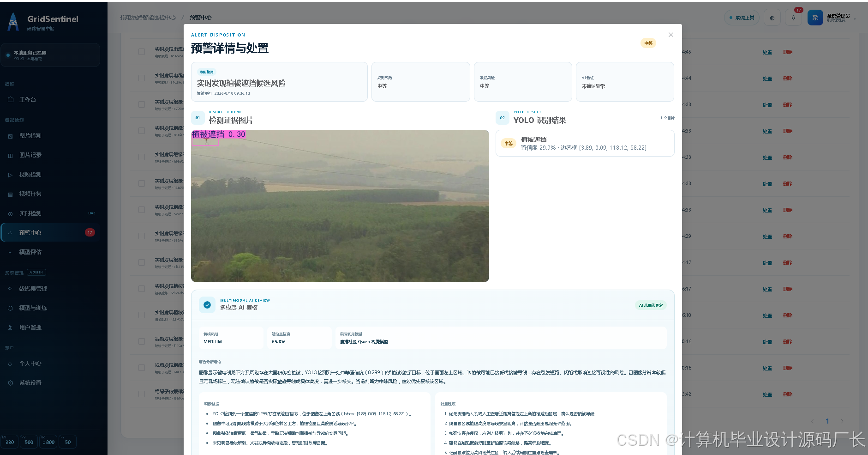Open the 视频任务 list icon
The image size is (868, 455).
click(x=11, y=194)
